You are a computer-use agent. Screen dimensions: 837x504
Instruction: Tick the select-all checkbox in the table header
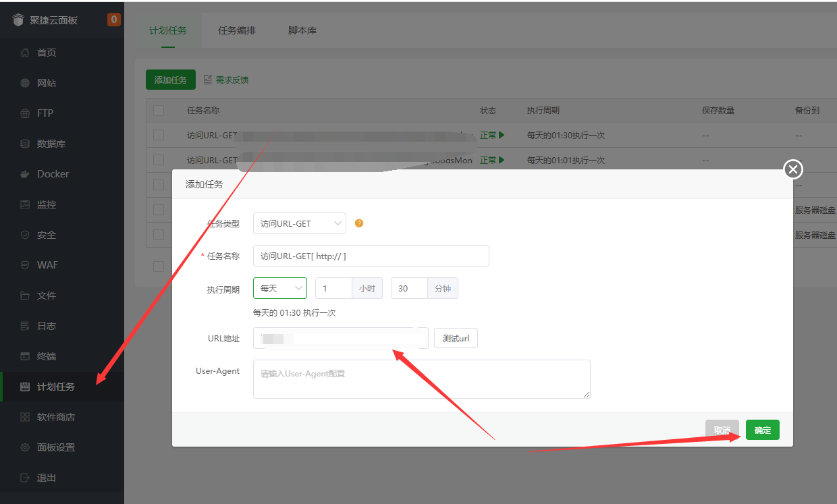coord(159,110)
